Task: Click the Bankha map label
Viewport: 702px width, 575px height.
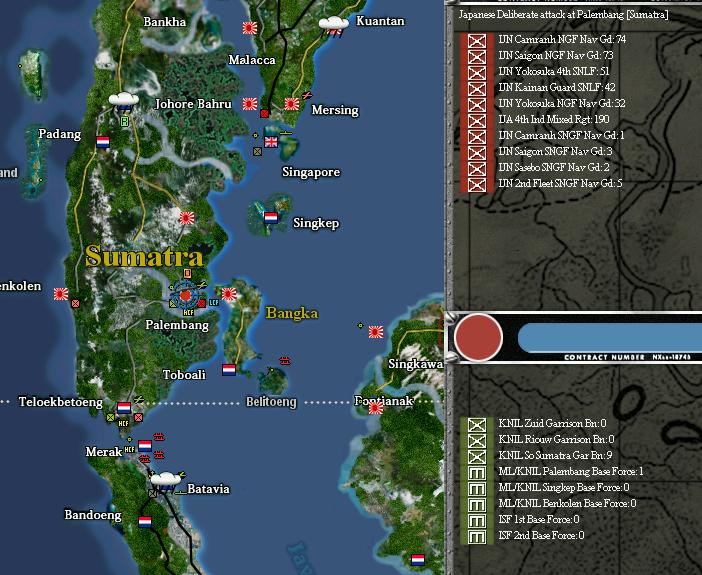Action: (x=165, y=21)
